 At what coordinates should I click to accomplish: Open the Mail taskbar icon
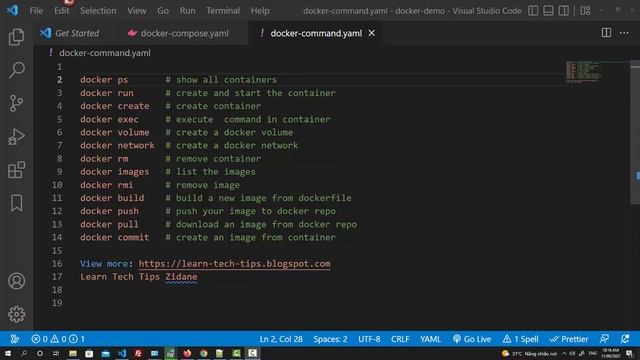click(x=105, y=353)
